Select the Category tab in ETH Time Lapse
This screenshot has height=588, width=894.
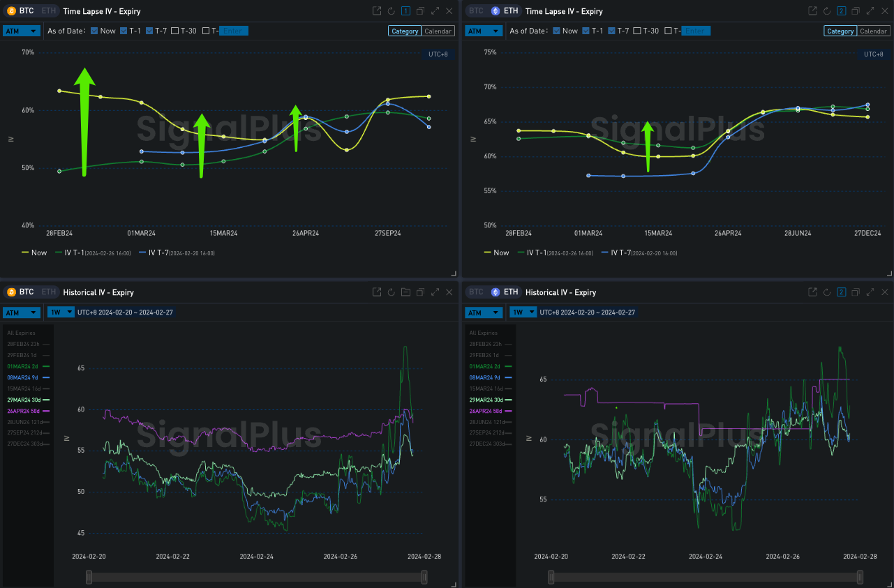(x=840, y=31)
